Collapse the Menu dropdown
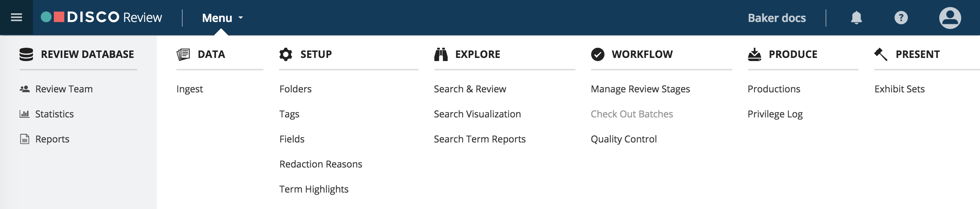 [222, 18]
